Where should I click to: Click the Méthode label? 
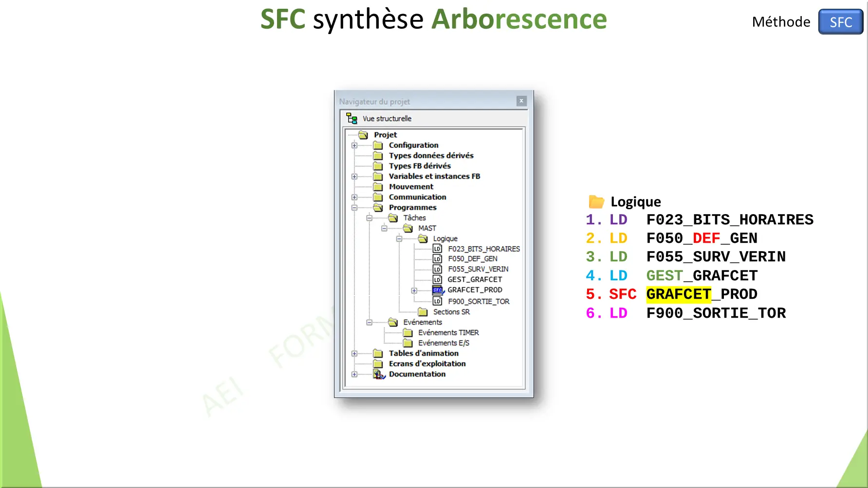click(x=781, y=21)
